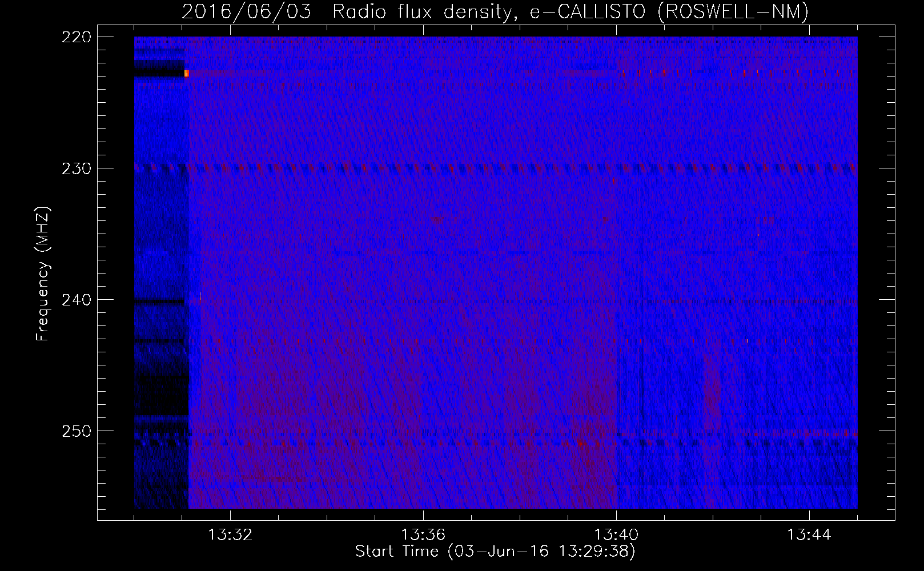Click the 230 frequency tick label
Image resolution: width=924 pixels, height=571 pixels.
coord(77,168)
